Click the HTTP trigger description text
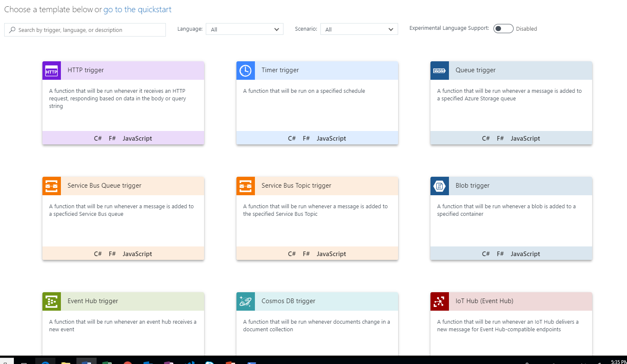 [x=118, y=98]
